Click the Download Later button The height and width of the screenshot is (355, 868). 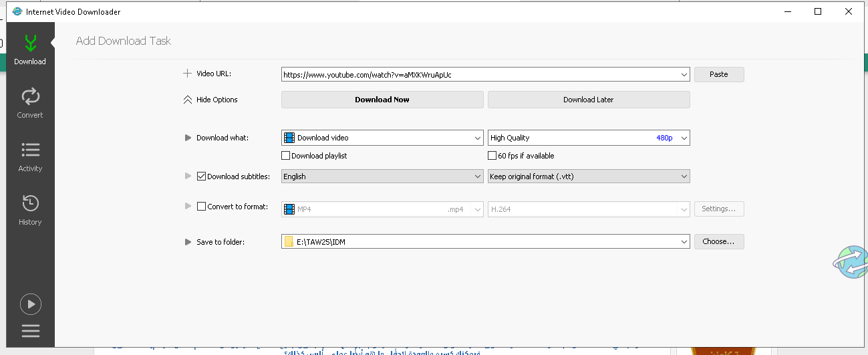(588, 100)
